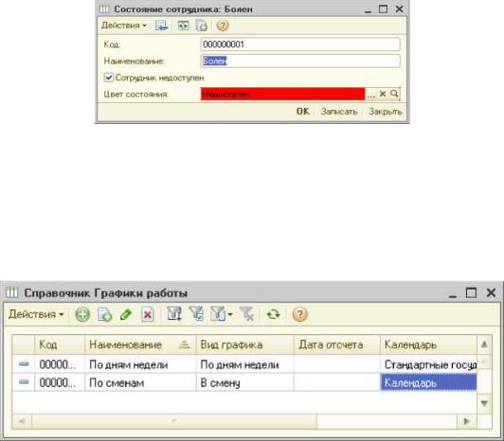Clear the Цвет состояния value with X

[x=383, y=94]
